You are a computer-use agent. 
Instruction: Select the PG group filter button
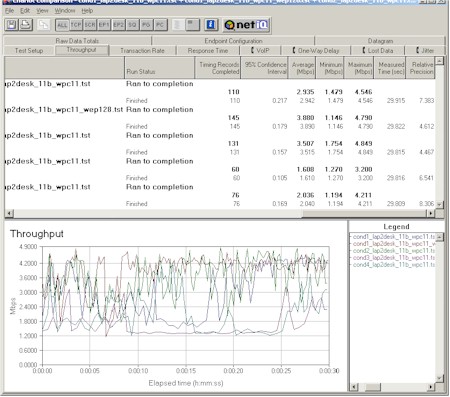pos(146,25)
